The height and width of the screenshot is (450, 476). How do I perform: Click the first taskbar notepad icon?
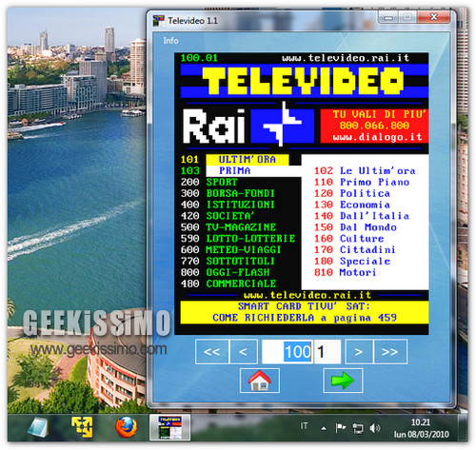(38, 427)
